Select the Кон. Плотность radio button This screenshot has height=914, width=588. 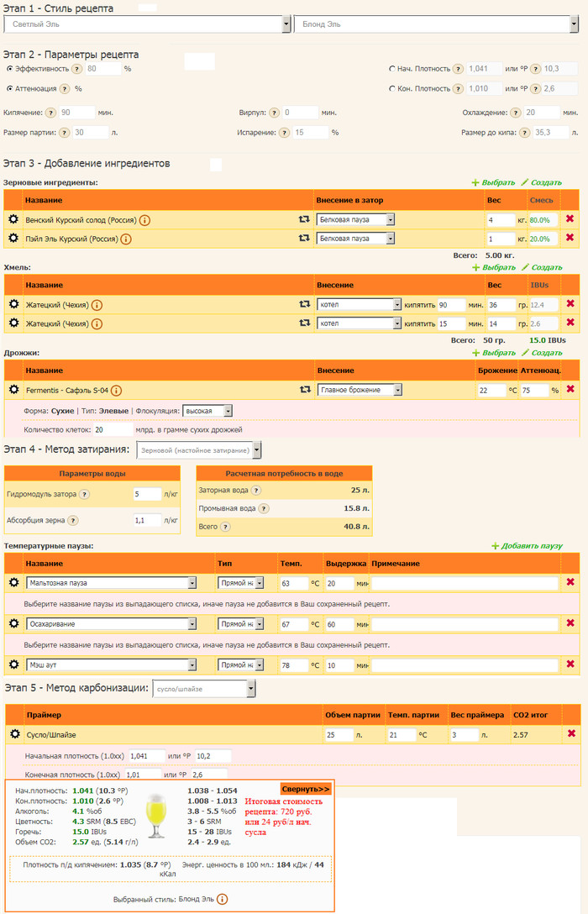(392, 88)
